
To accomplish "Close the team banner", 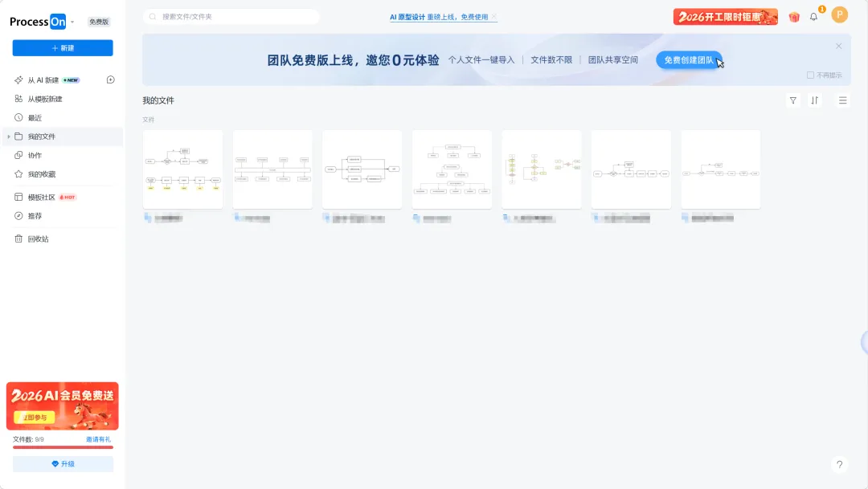I will [x=838, y=46].
